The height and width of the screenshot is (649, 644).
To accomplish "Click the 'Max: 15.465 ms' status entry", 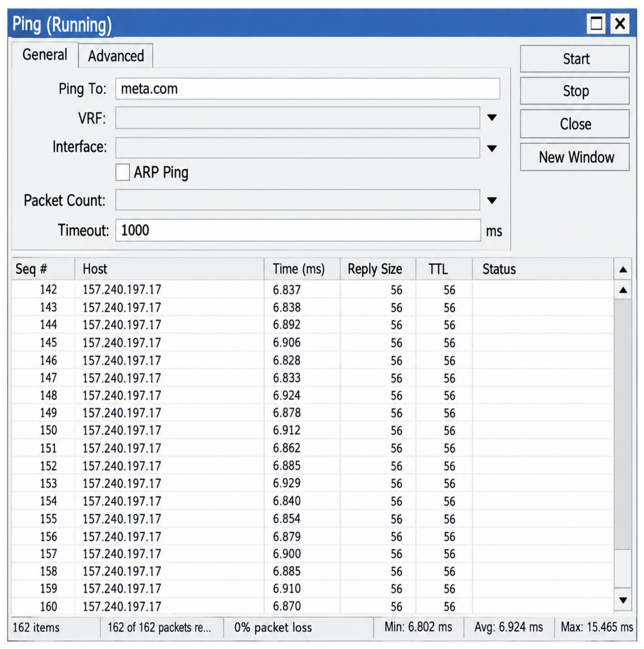I will 597,627.
